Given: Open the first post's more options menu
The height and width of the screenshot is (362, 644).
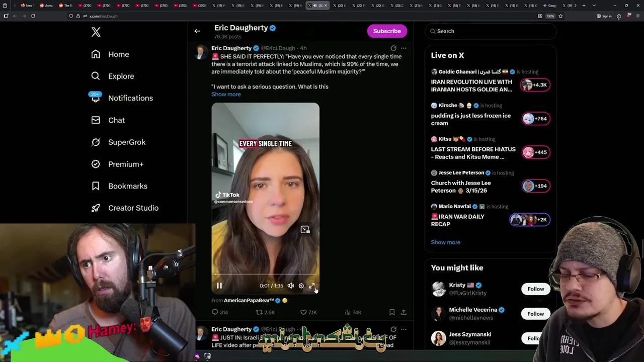Looking at the screenshot, I should 404,48.
